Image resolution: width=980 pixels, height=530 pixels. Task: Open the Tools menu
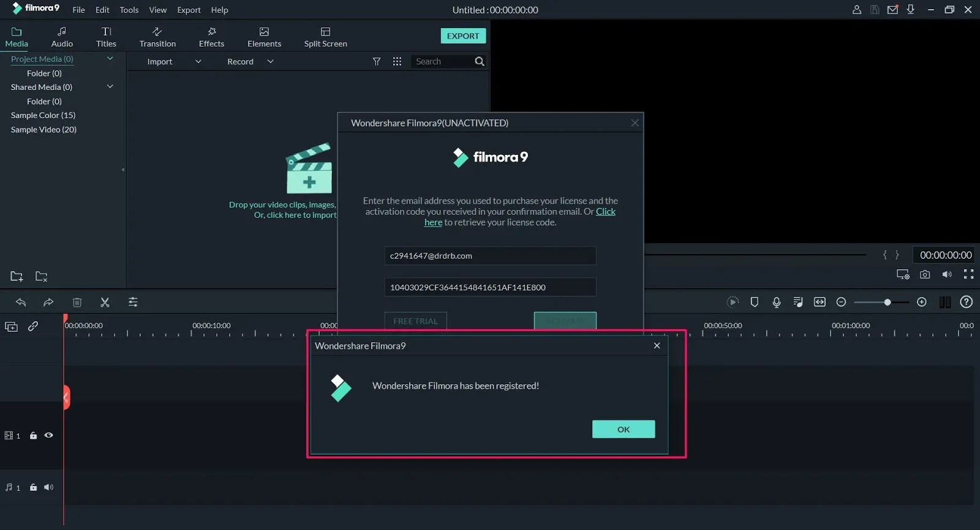pos(129,10)
